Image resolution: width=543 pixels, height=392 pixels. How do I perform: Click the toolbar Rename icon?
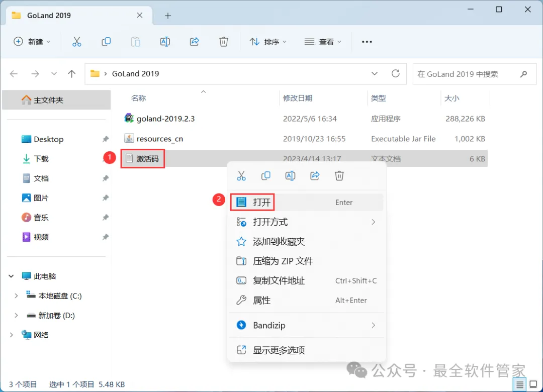pyautogui.click(x=165, y=42)
